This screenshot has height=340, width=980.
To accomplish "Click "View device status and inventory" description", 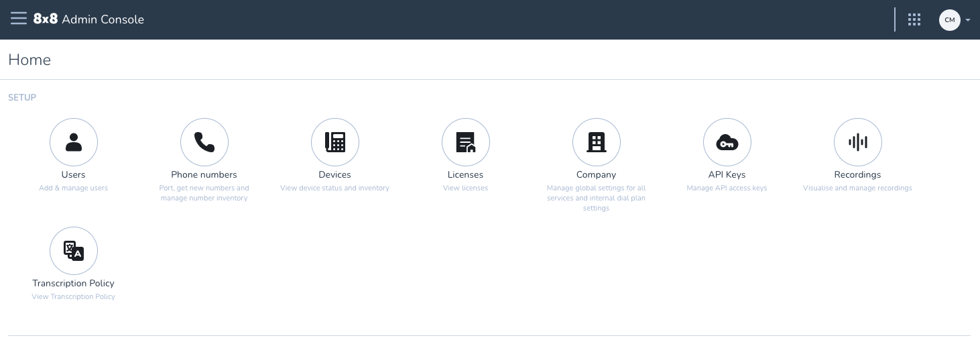I will [x=335, y=188].
